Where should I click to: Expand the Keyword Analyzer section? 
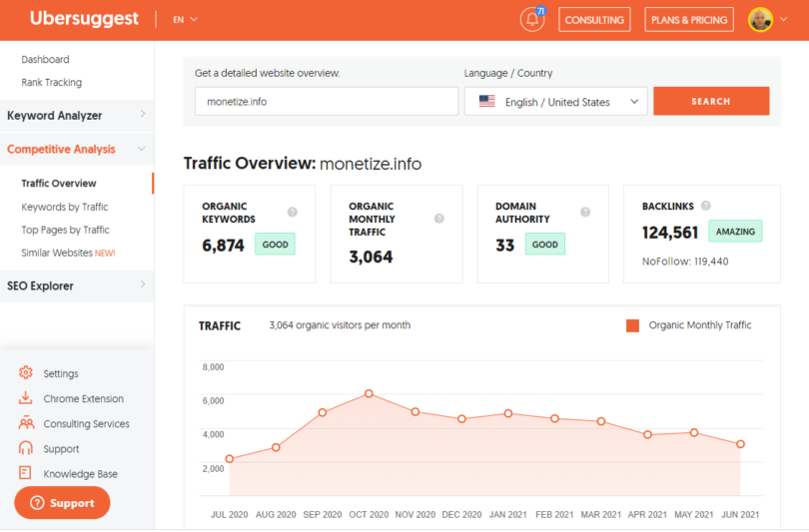pyautogui.click(x=77, y=116)
